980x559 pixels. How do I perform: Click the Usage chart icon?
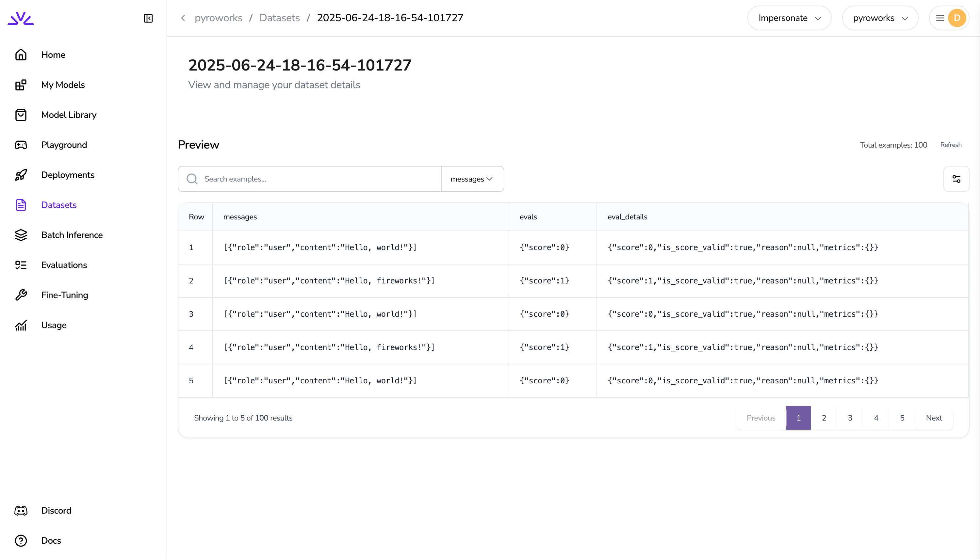pyautogui.click(x=21, y=325)
